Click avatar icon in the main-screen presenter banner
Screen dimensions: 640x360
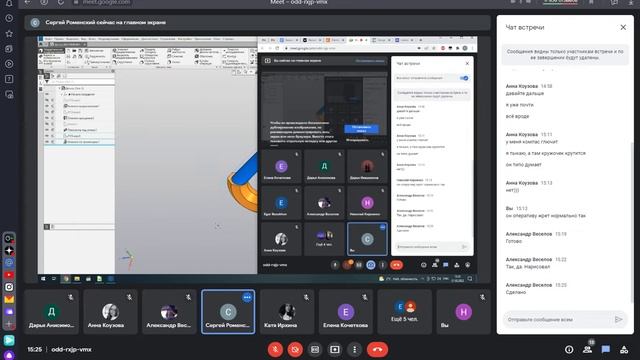click(35, 22)
